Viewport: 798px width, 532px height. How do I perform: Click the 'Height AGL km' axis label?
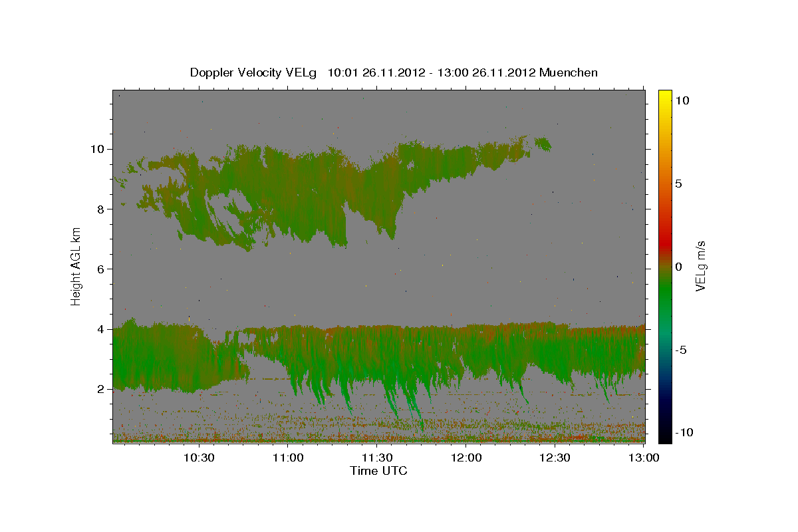76,265
